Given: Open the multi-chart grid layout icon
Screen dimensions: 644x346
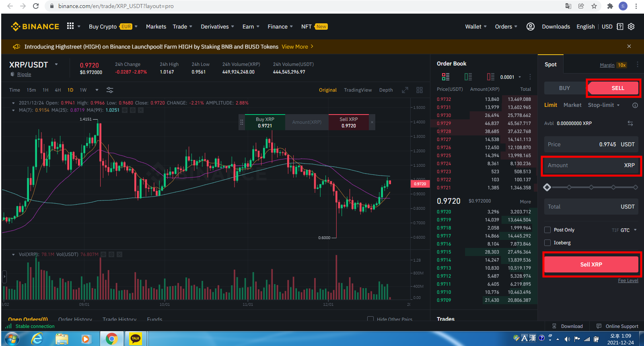Looking at the screenshot, I should point(420,90).
